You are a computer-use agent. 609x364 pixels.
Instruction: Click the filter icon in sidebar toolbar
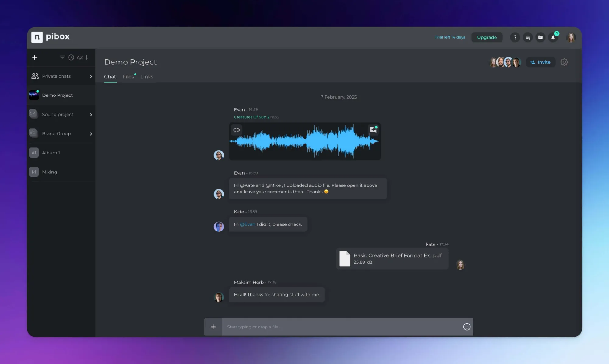click(x=62, y=57)
